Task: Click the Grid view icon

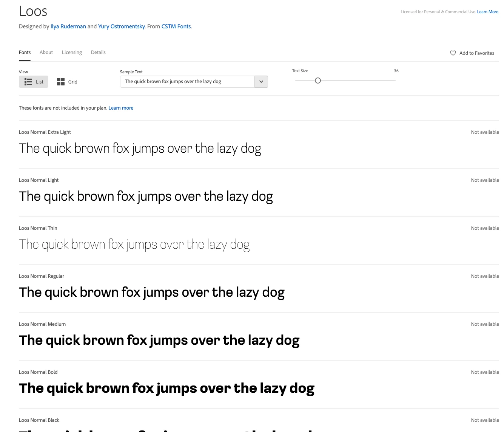Action: tap(61, 82)
